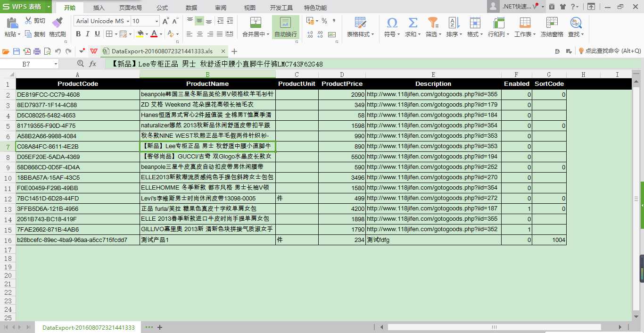This screenshot has width=644, height=333.
Task: Open the WPS 表格 application menu dropdown
Action: 49,7
